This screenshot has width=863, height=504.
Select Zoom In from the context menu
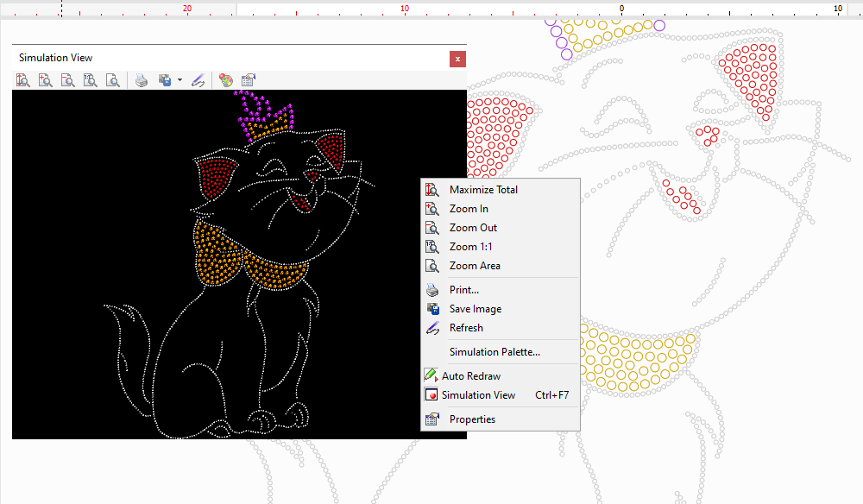(501, 209)
